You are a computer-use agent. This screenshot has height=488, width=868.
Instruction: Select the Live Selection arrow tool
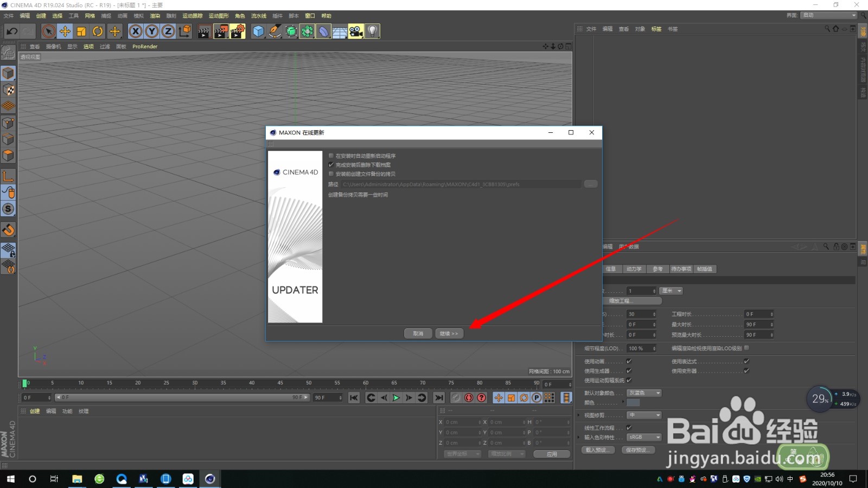49,31
